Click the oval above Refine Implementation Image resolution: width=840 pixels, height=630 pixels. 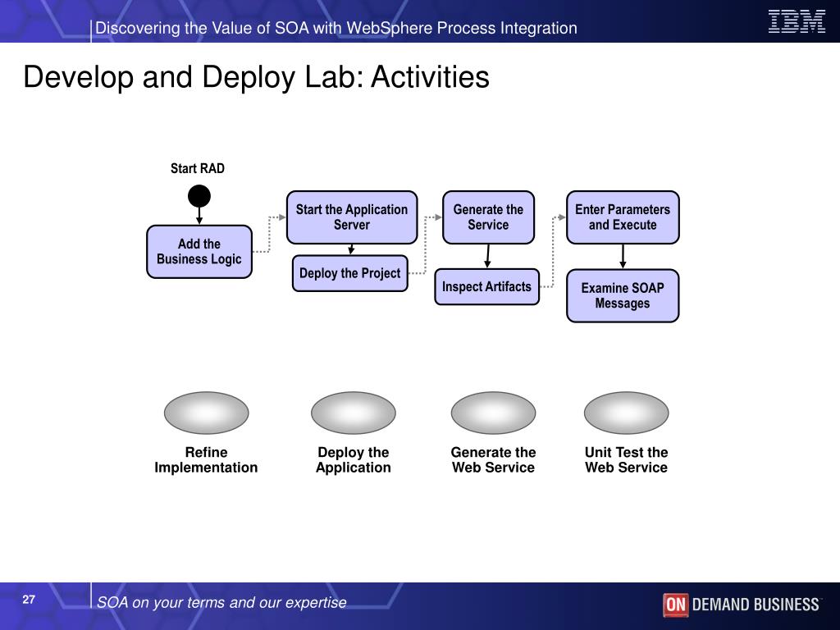pyautogui.click(x=206, y=413)
